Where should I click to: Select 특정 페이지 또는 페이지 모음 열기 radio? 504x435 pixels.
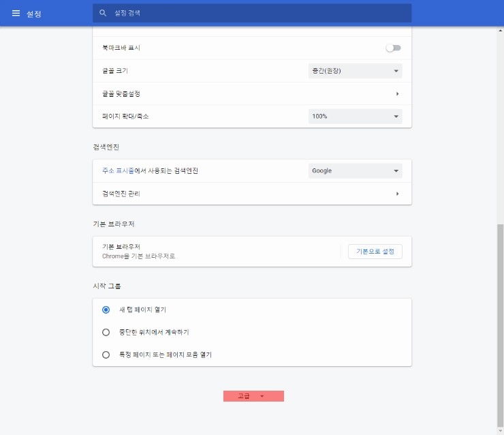106,355
